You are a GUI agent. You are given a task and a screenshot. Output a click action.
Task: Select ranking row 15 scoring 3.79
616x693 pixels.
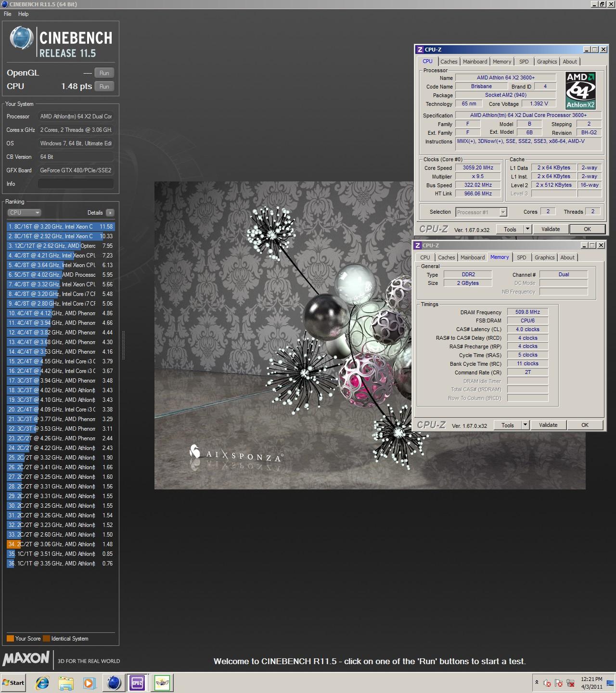coord(61,361)
